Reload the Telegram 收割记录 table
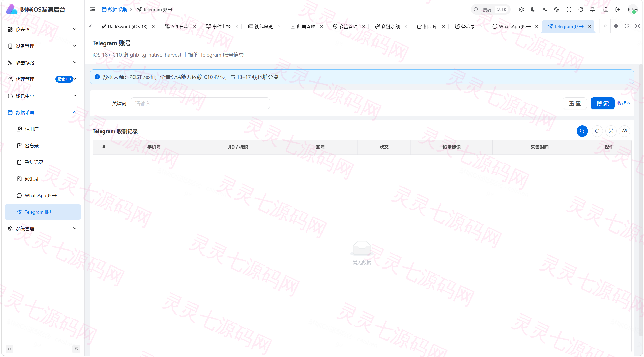Image resolution: width=644 pixels, height=357 pixels. click(597, 131)
